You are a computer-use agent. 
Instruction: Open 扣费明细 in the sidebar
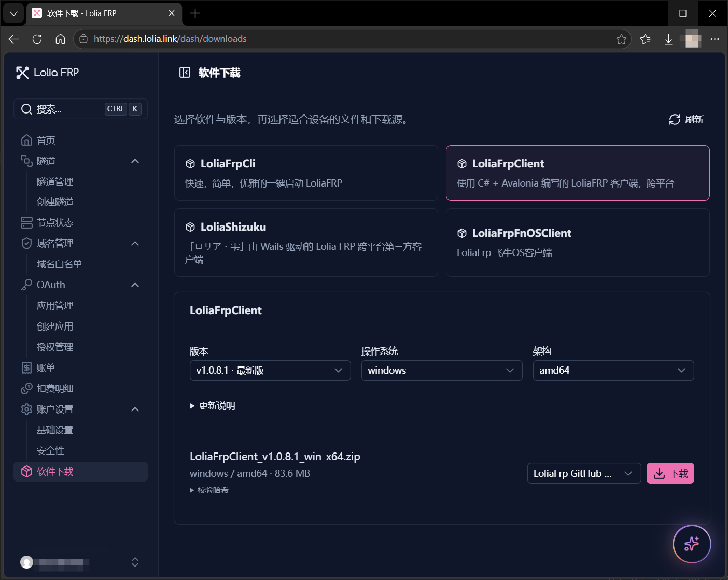pos(81,389)
